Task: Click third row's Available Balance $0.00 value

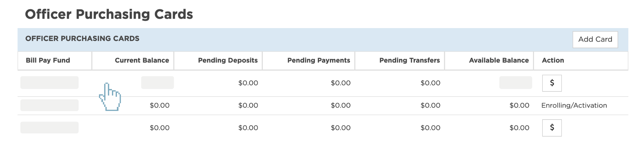Action: 519,128
